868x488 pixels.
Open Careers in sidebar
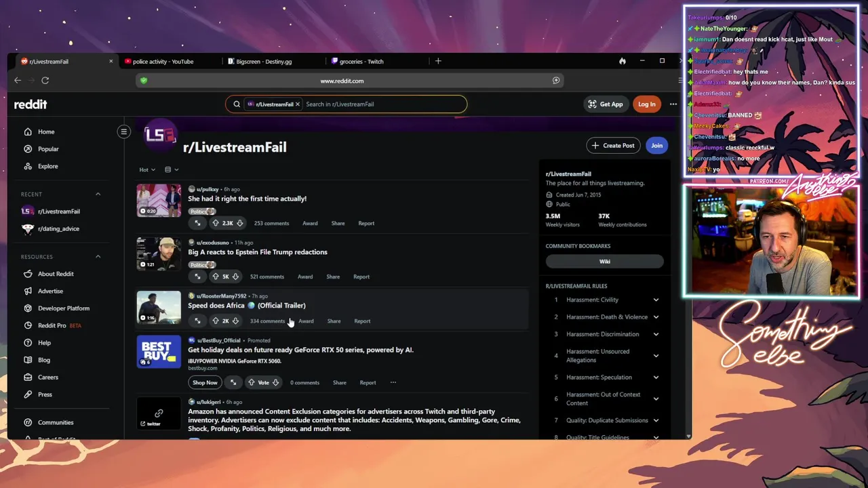47,378
